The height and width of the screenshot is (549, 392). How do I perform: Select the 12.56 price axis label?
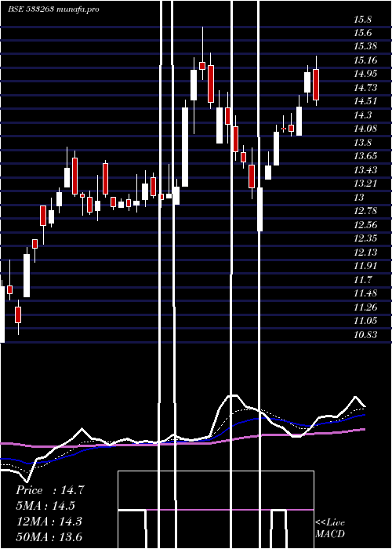[365, 225]
